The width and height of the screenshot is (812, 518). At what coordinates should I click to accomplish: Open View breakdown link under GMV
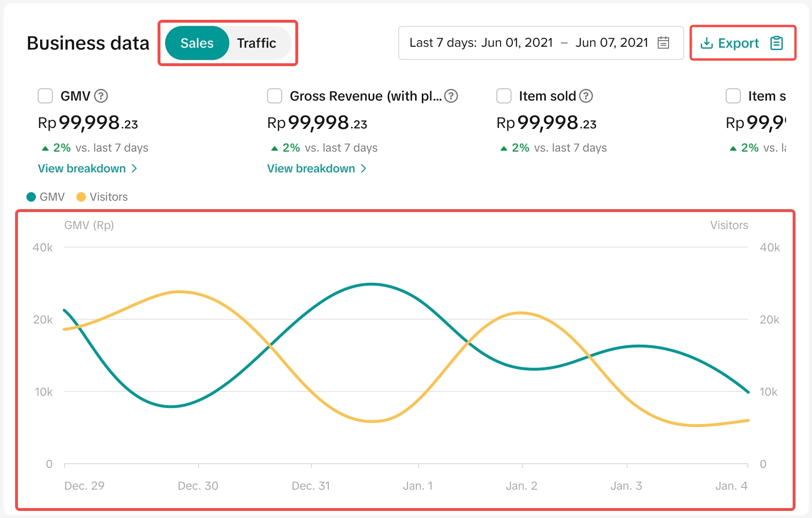(82, 169)
